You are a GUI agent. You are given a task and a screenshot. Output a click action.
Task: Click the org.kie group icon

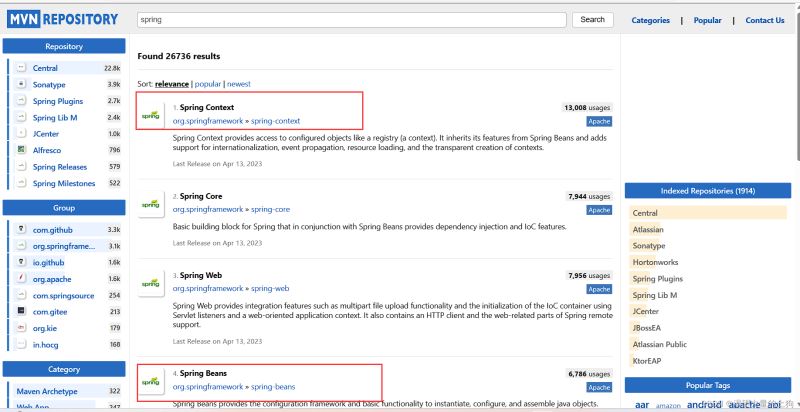21,328
